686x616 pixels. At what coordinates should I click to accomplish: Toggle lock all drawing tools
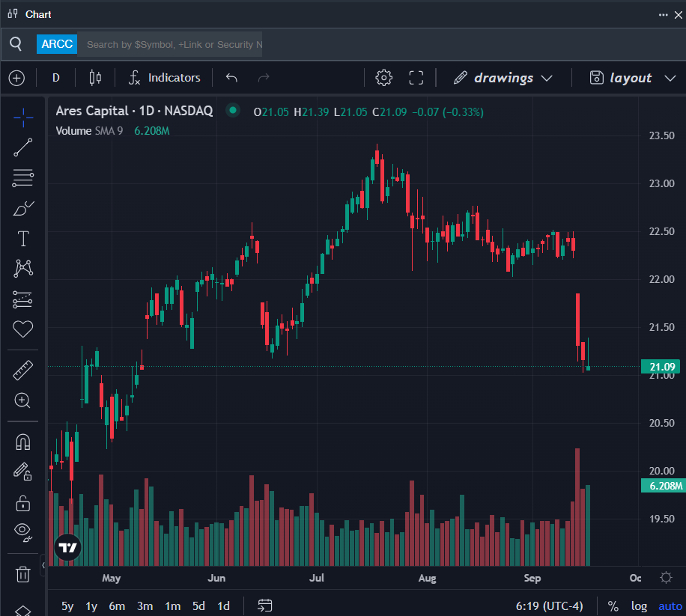pos(23,502)
